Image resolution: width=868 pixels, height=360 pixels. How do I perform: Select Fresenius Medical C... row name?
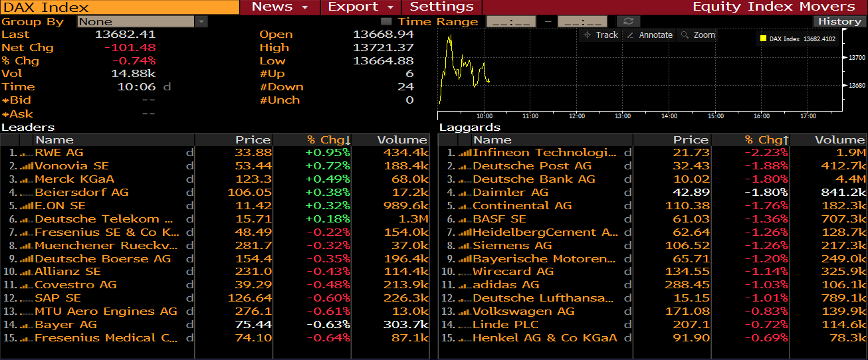107,338
